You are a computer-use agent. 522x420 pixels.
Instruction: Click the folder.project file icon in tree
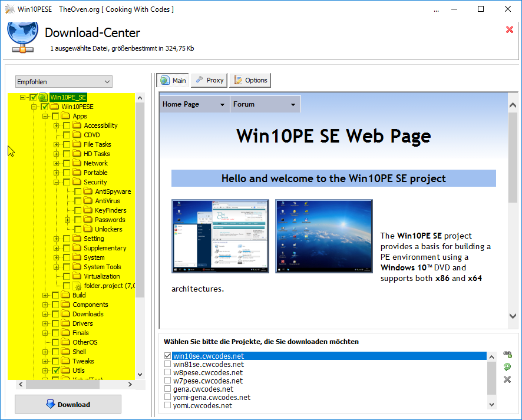click(77, 286)
